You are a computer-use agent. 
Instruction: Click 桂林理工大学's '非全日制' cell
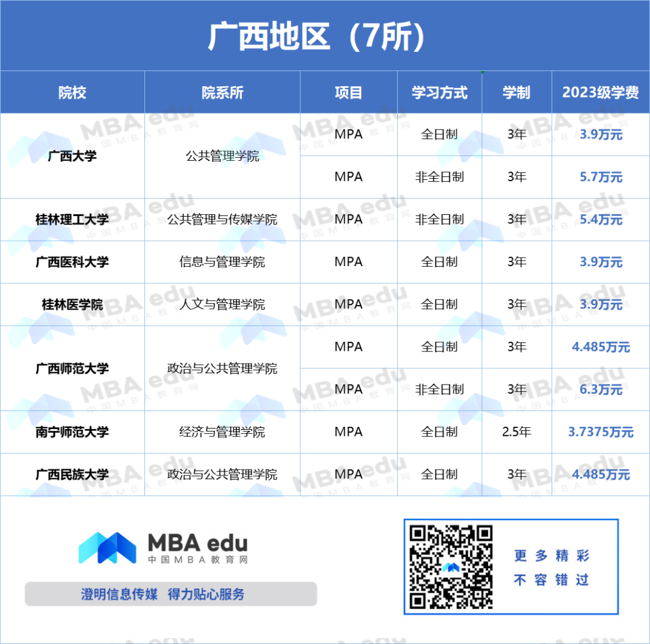pyautogui.click(x=439, y=219)
